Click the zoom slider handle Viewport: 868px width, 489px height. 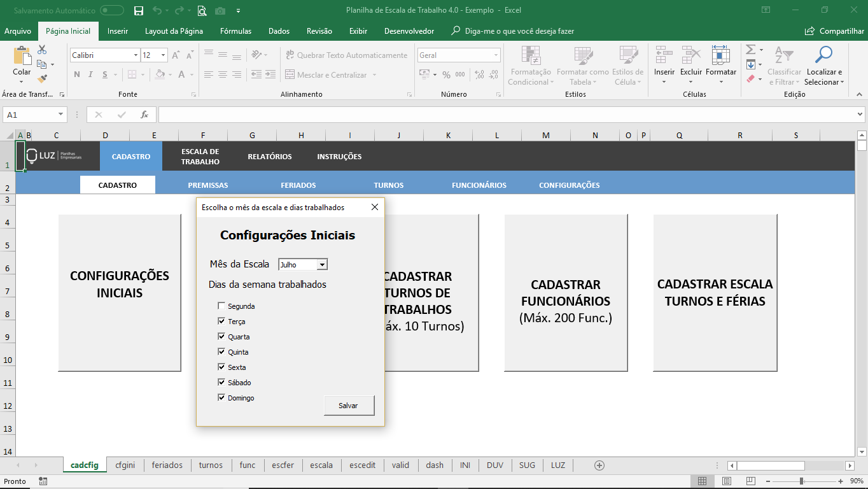801,481
